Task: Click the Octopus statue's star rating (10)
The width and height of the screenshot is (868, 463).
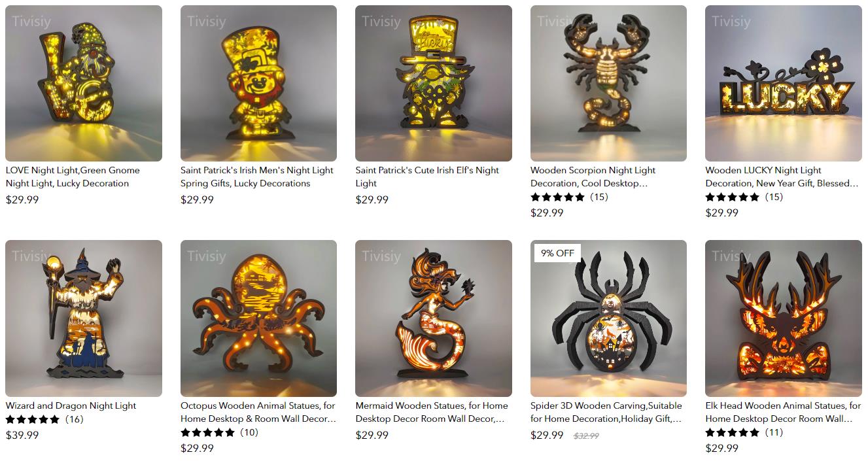Action: click(219, 432)
